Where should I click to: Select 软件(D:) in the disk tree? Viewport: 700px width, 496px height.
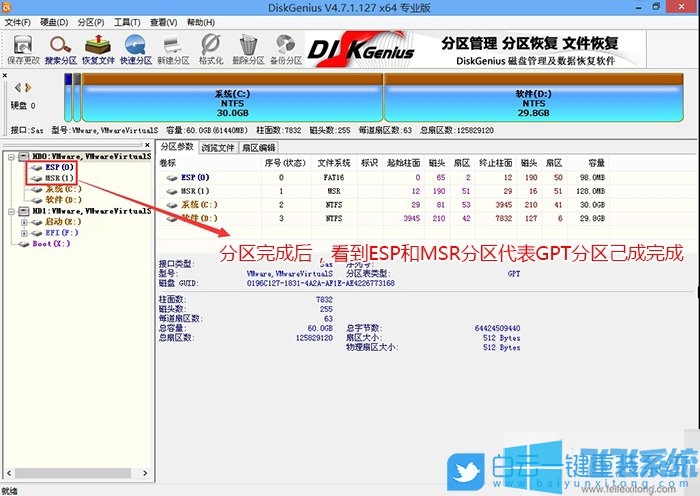[63, 200]
